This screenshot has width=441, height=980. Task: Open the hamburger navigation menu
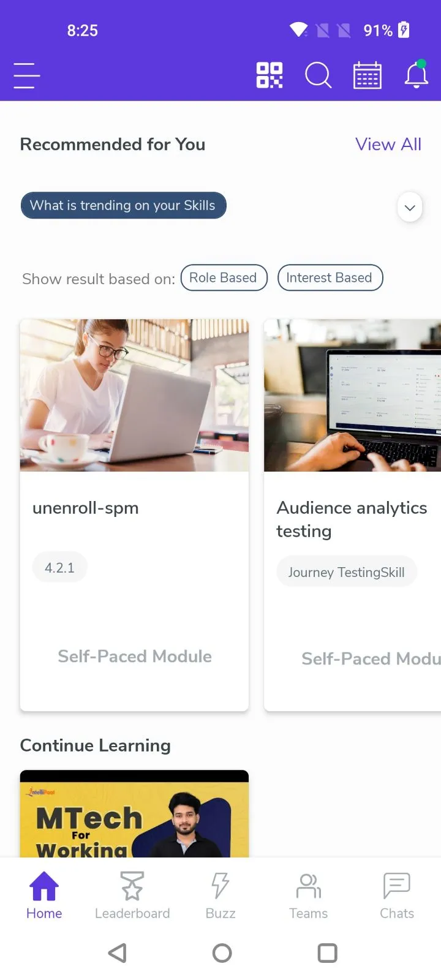[27, 75]
